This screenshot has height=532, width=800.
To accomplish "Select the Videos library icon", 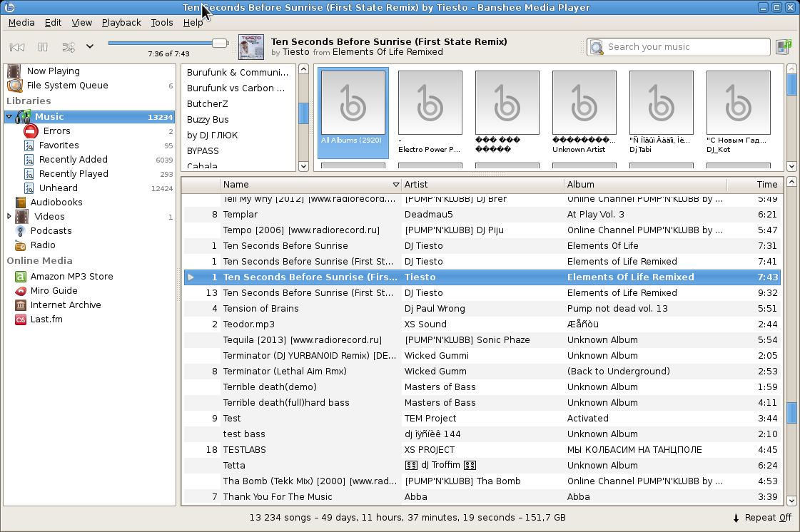I will coord(21,216).
